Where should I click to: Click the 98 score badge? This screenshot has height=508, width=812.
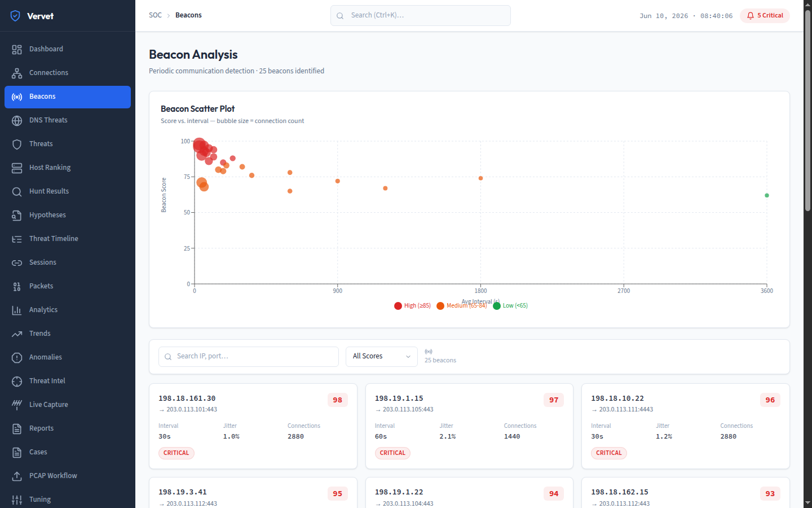[x=338, y=400]
